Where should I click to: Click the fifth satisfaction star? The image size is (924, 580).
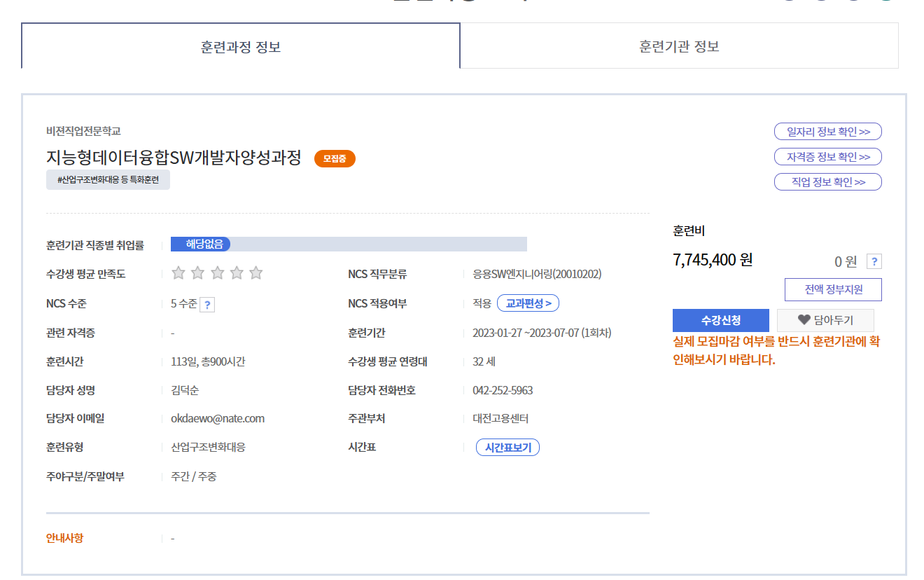256,273
